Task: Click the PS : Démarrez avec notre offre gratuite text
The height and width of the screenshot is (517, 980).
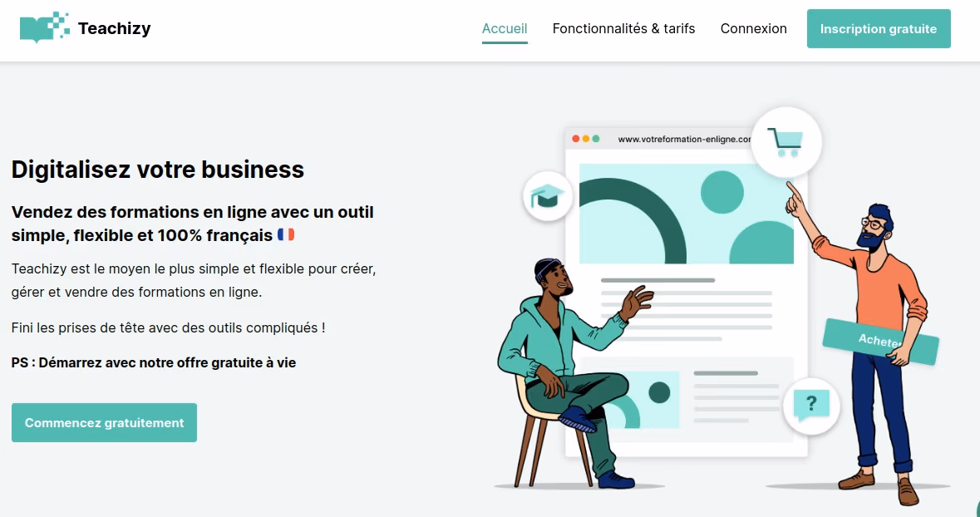Action: (x=154, y=362)
